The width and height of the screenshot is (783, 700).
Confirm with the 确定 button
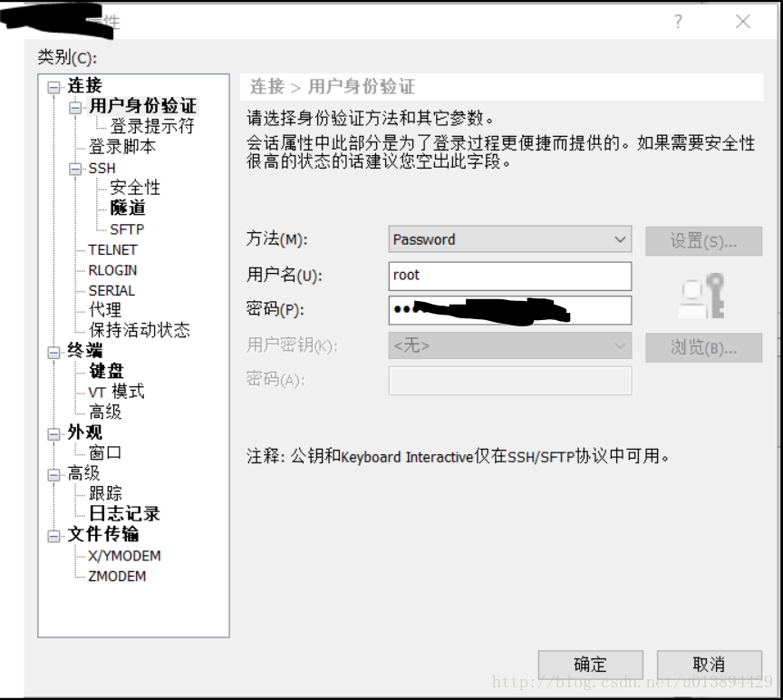tap(590, 665)
